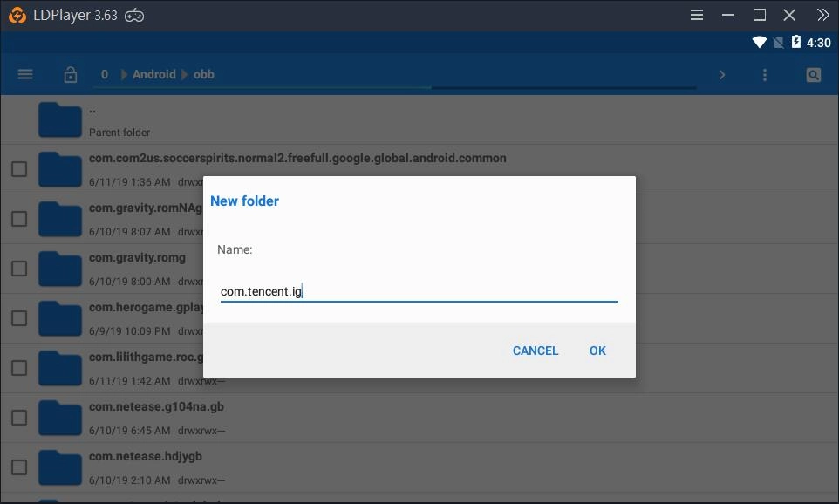Select the com.netease.hdjygb folder checkbox
The height and width of the screenshot is (504, 839).
click(x=18, y=467)
